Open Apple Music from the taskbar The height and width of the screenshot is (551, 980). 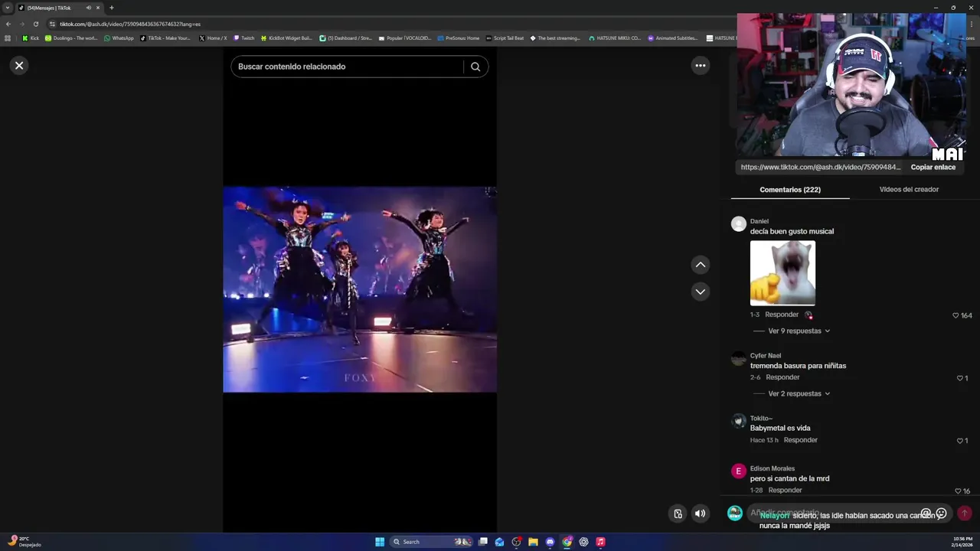point(600,542)
